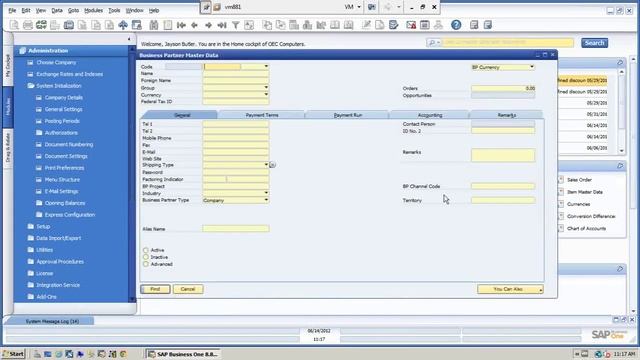Viewport: 640px width, 360px height.
Task: Open the Tools menu
Action: tap(114, 10)
